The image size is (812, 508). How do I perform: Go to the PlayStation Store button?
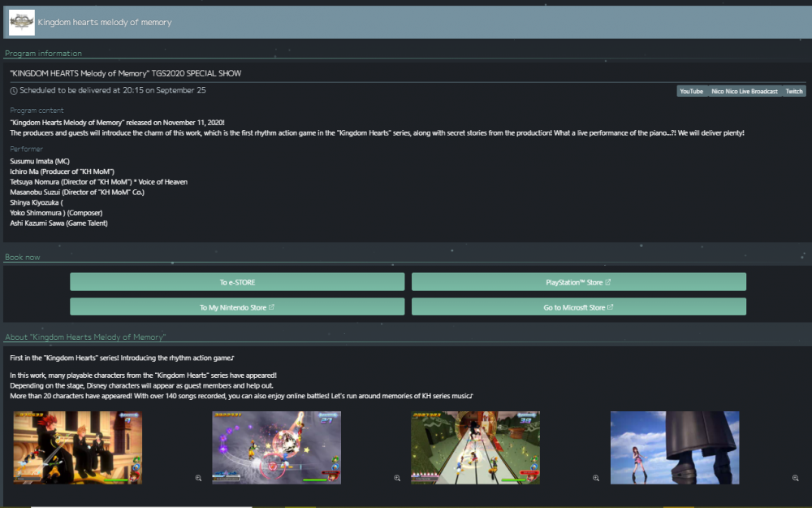coord(578,282)
